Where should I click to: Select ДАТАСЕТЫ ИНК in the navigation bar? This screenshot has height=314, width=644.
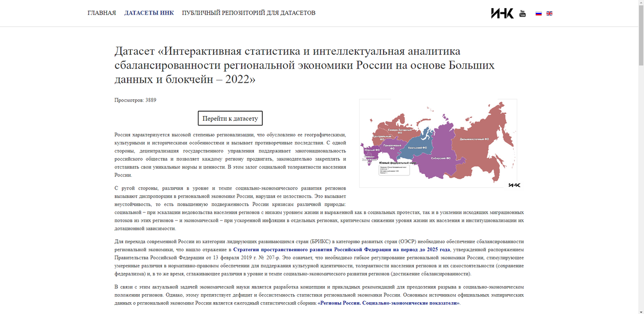click(x=149, y=12)
